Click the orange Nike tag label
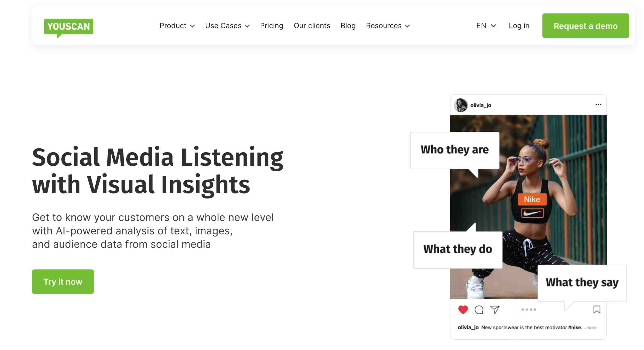 (532, 199)
